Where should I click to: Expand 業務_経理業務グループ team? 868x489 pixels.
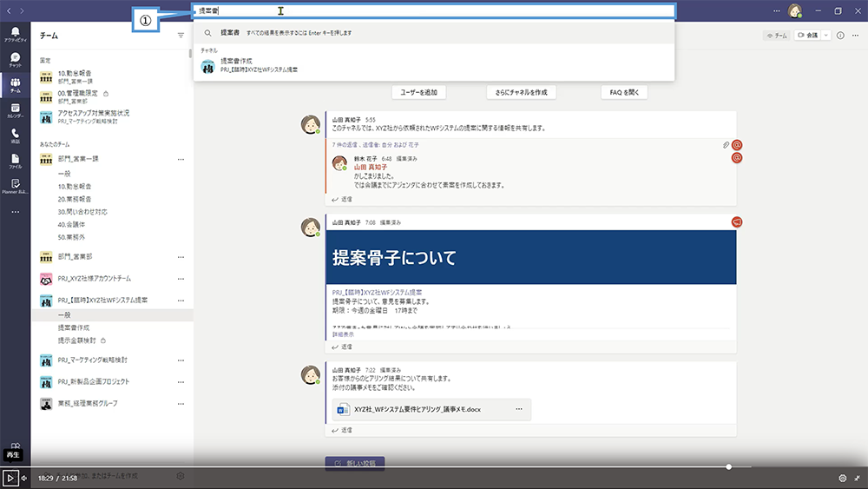(x=88, y=404)
